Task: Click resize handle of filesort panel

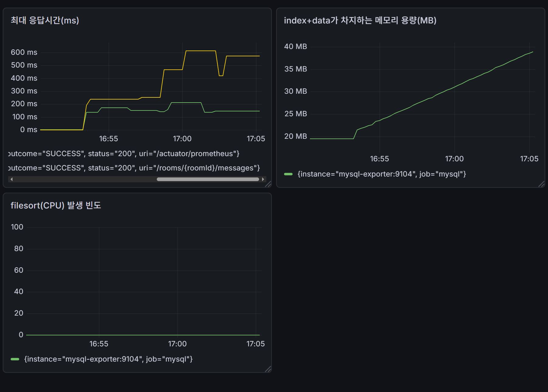Action: click(x=268, y=369)
